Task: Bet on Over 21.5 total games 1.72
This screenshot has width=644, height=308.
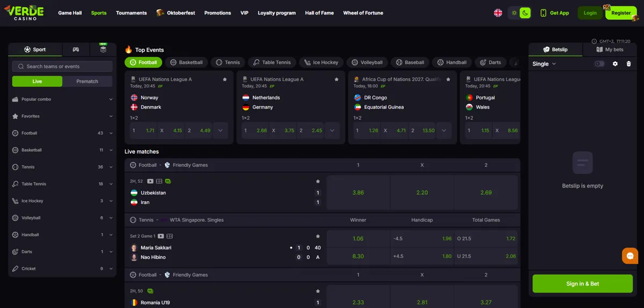Action: 486,239
